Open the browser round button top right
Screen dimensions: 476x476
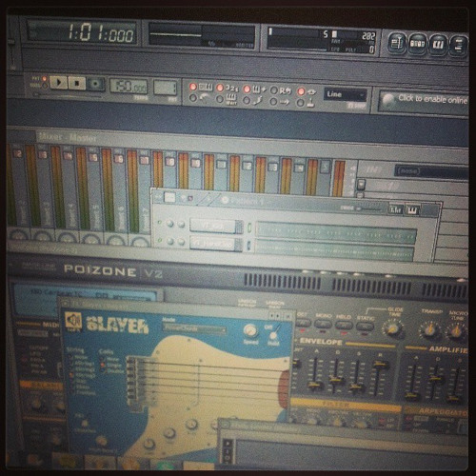pyautogui.click(x=458, y=46)
